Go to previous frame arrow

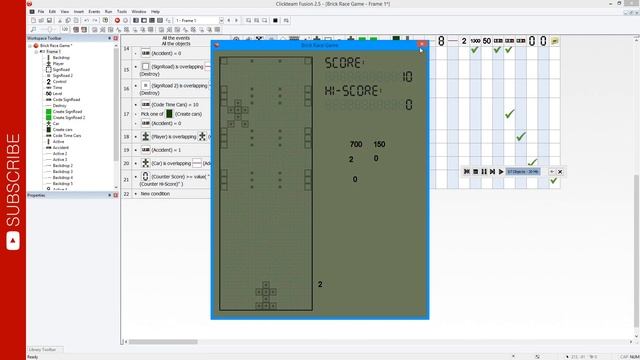click(229, 20)
